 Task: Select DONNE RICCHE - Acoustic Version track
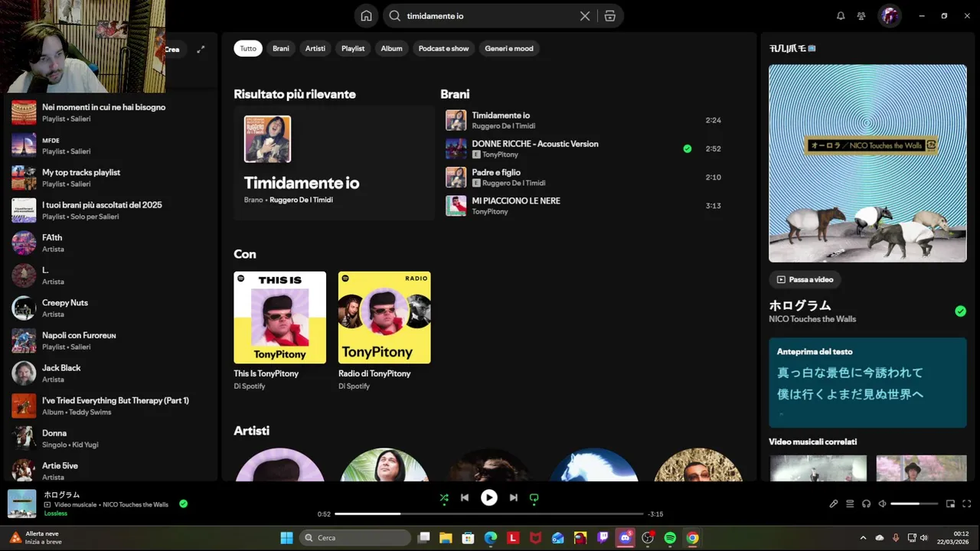click(x=586, y=148)
